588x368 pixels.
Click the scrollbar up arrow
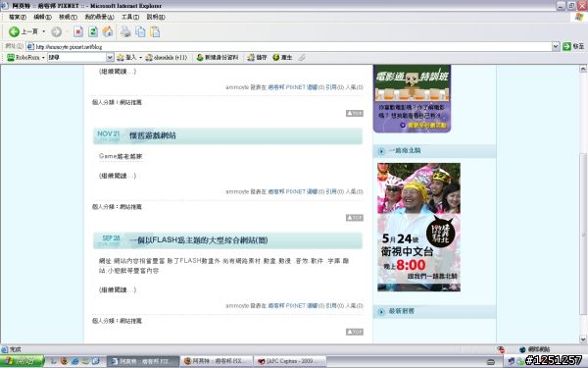click(583, 69)
